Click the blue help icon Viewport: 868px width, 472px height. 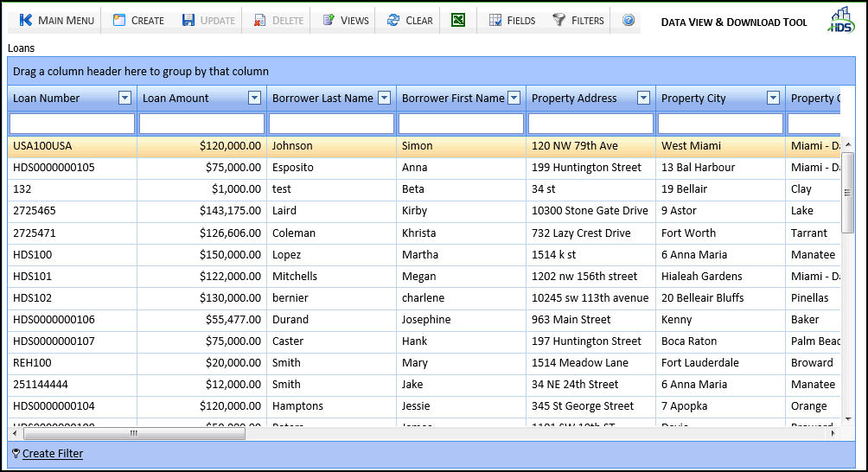click(x=629, y=21)
